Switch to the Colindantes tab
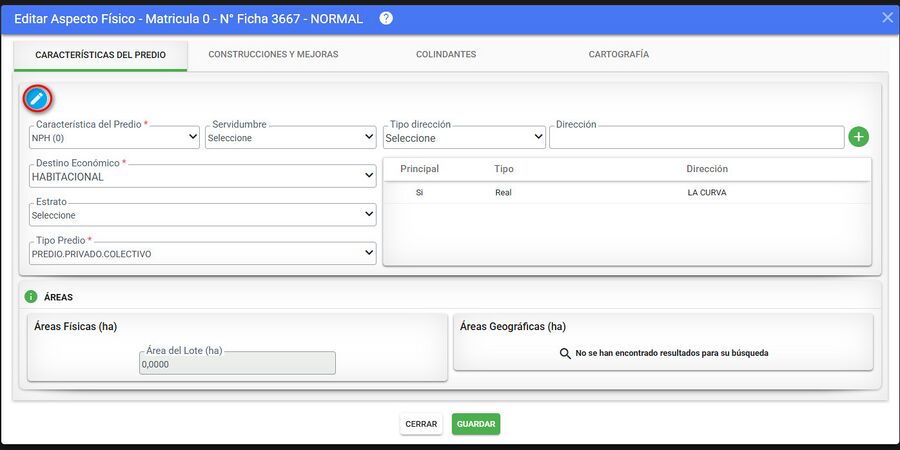The height and width of the screenshot is (450, 900). click(446, 55)
